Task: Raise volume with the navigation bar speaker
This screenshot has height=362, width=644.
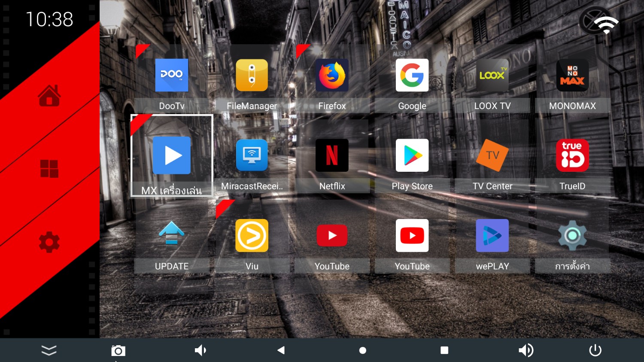Action: tap(526, 350)
